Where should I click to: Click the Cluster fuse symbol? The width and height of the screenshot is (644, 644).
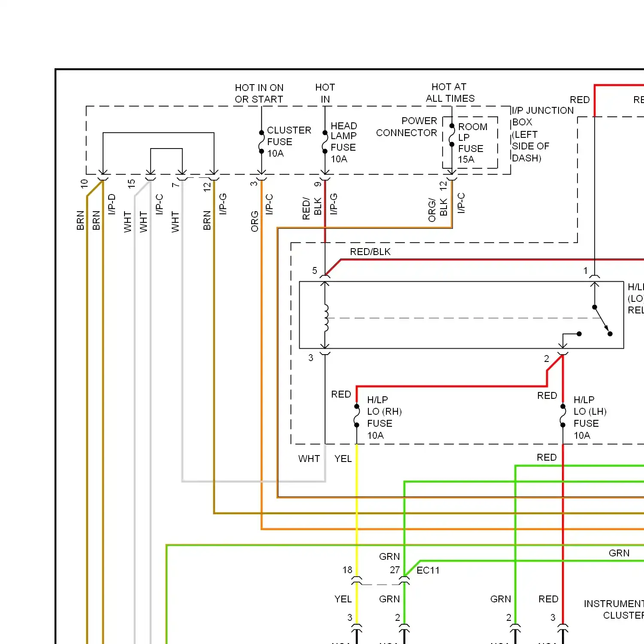tap(261, 142)
